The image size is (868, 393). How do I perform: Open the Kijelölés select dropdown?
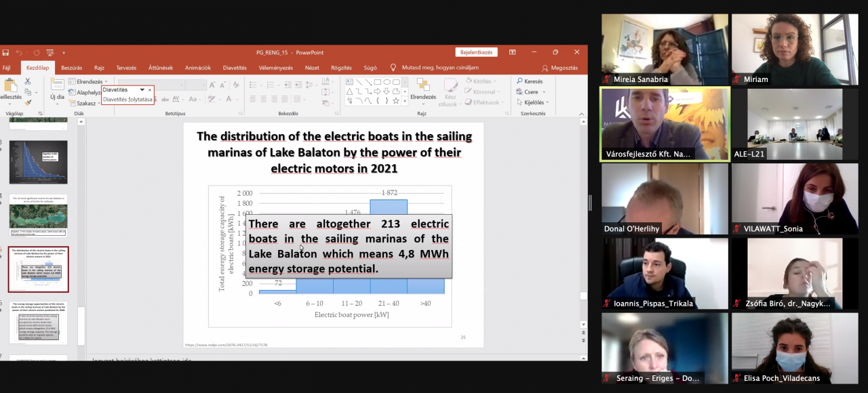[534, 103]
